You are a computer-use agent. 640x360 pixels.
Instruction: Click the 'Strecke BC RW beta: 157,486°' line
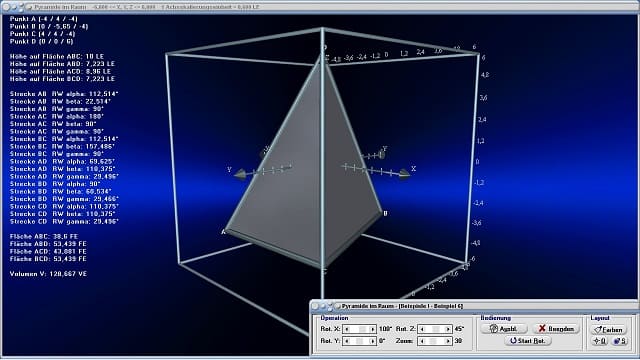click(62, 146)
